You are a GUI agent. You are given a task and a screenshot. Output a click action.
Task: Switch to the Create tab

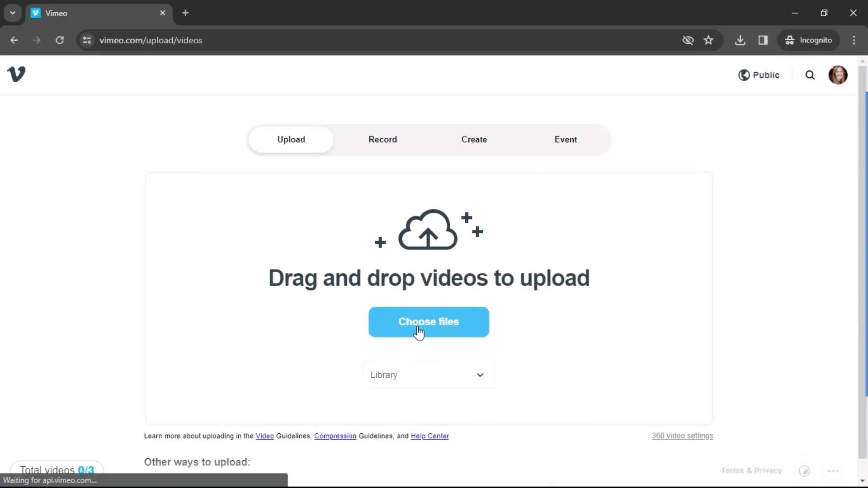point(474,140)
